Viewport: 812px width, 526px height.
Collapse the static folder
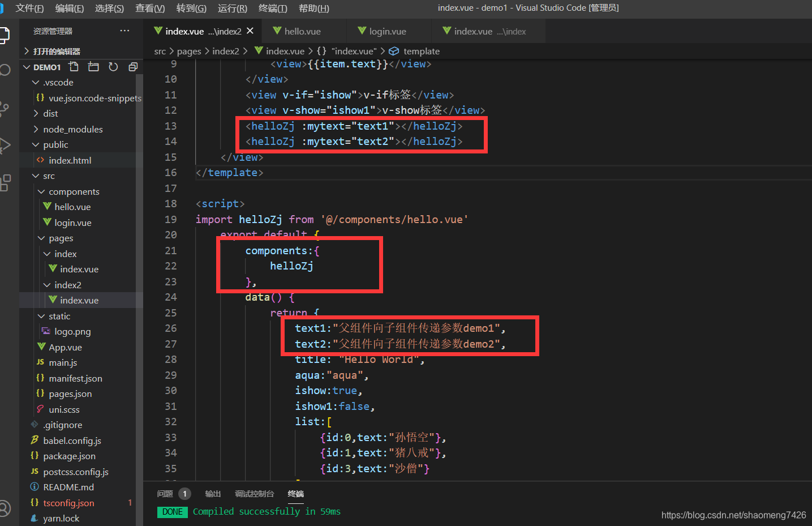[x=59, y=316]
